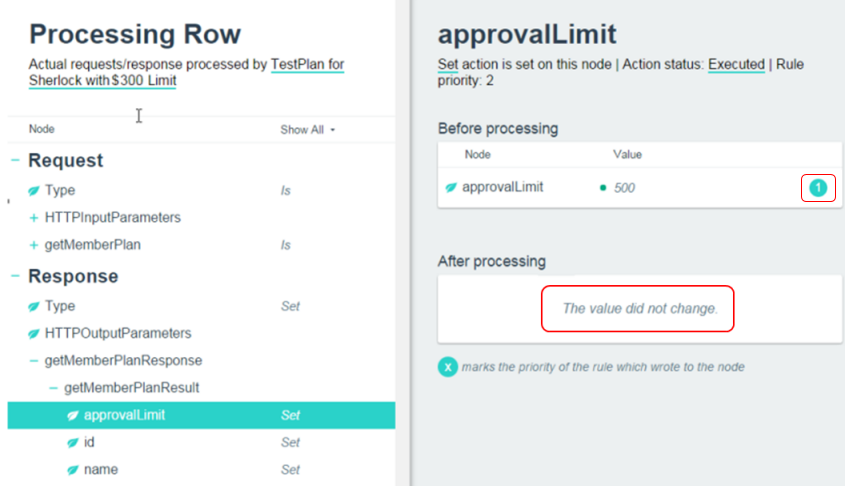Screen dimensions: 845x486
Task: Click leaf icon beside id node
Action: [x=73, y=442]
